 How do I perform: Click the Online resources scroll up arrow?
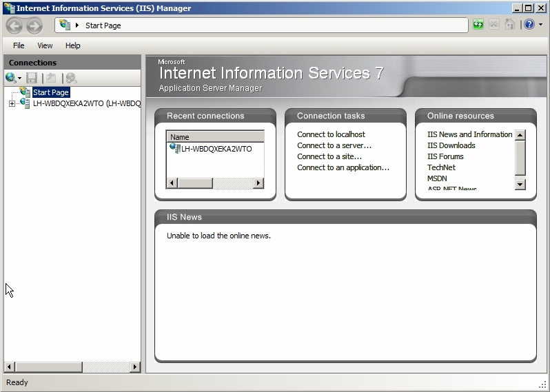(520, 135)
